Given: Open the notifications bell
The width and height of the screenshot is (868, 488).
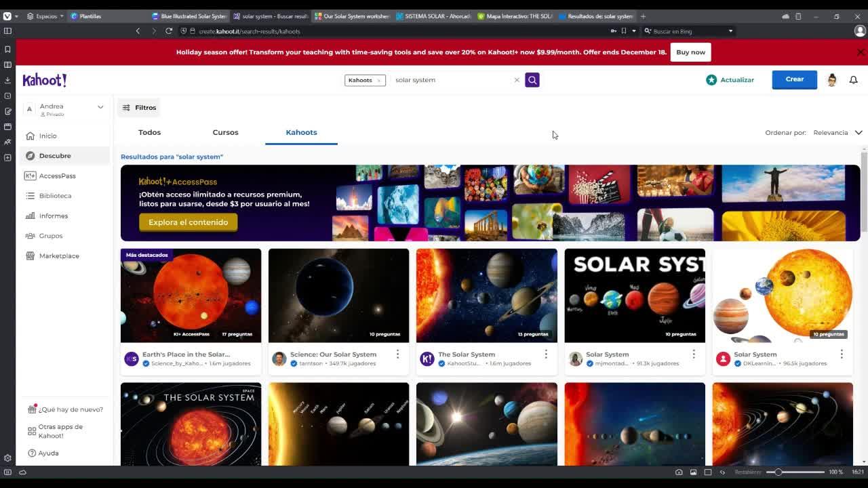Looking at the screenshot, I should (x=854, y=80).
